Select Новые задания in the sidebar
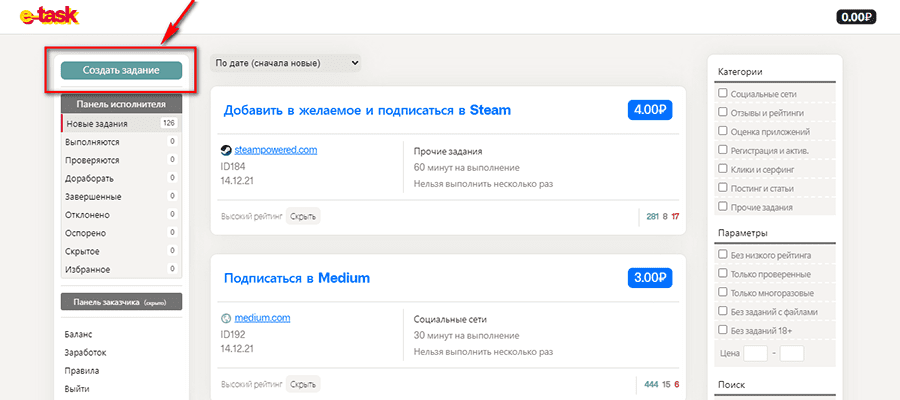Viewport: 900px width, 400px height. [x=97, y=124]
